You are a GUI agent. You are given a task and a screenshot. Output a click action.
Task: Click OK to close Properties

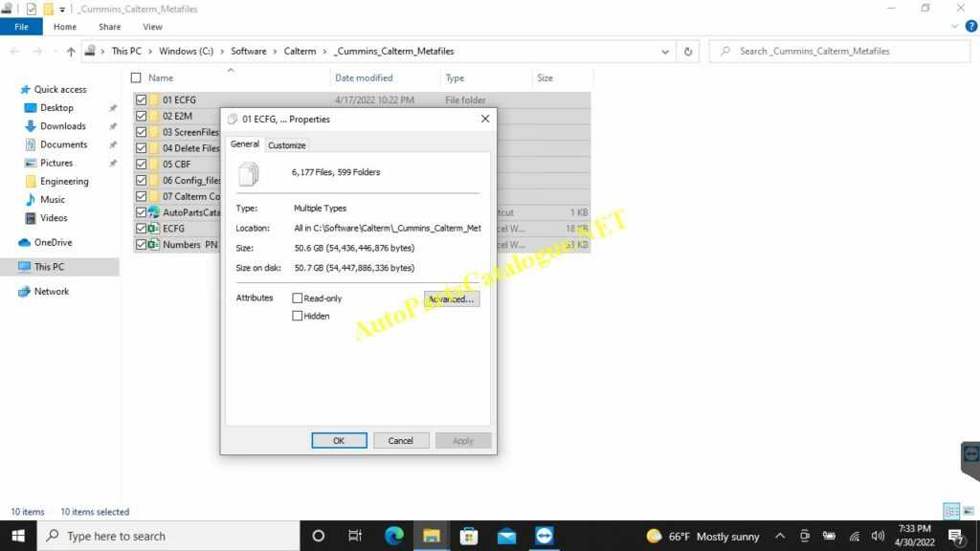[339, 440]
